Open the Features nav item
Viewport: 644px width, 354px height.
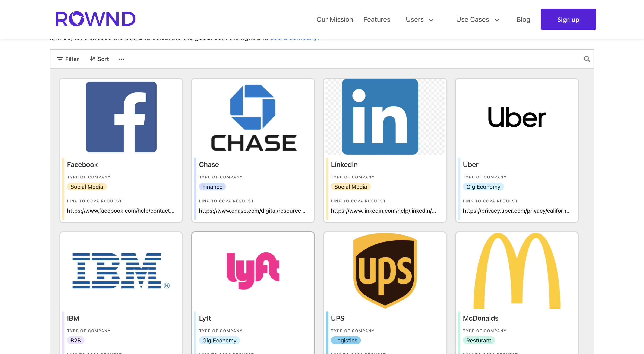pos(376,19)
